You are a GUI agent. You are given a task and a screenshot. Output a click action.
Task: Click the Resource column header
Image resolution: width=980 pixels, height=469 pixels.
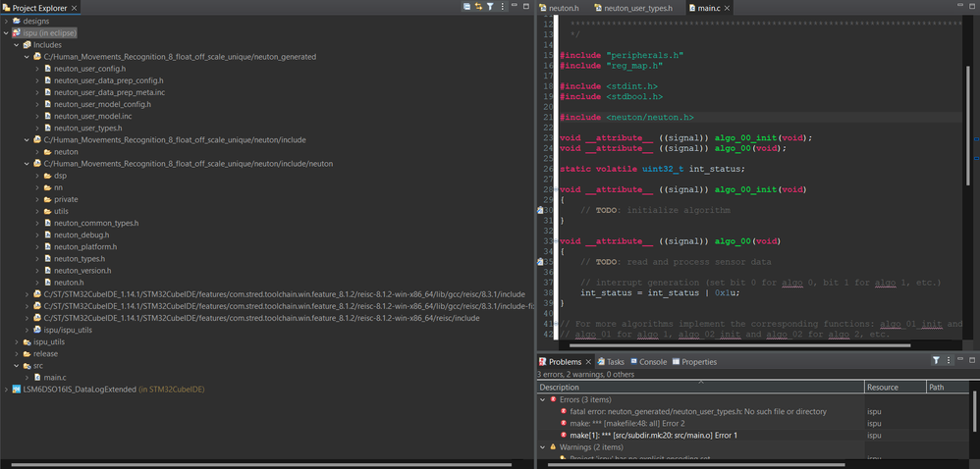coord(895,388)
